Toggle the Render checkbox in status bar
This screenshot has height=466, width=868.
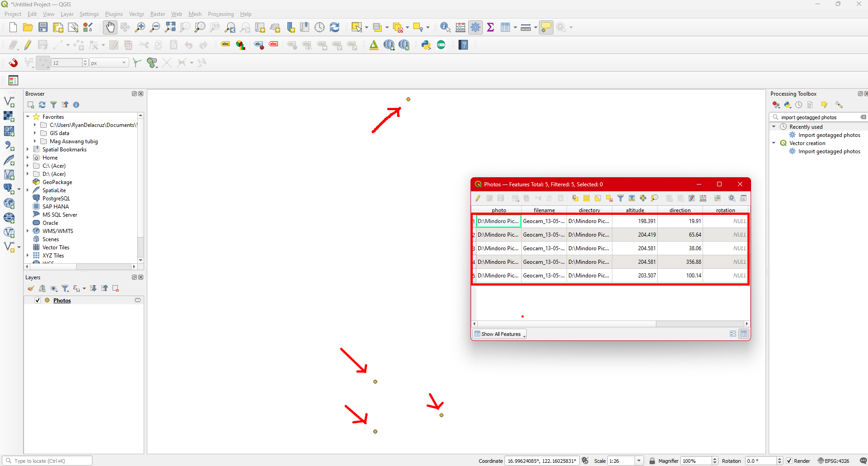(789, 461)
